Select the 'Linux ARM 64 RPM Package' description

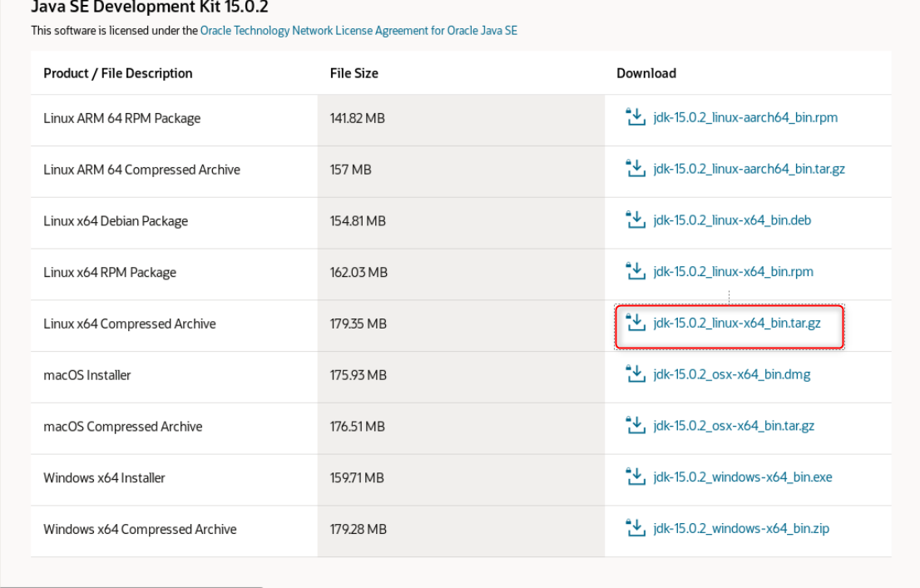click(x=122, y=119)
